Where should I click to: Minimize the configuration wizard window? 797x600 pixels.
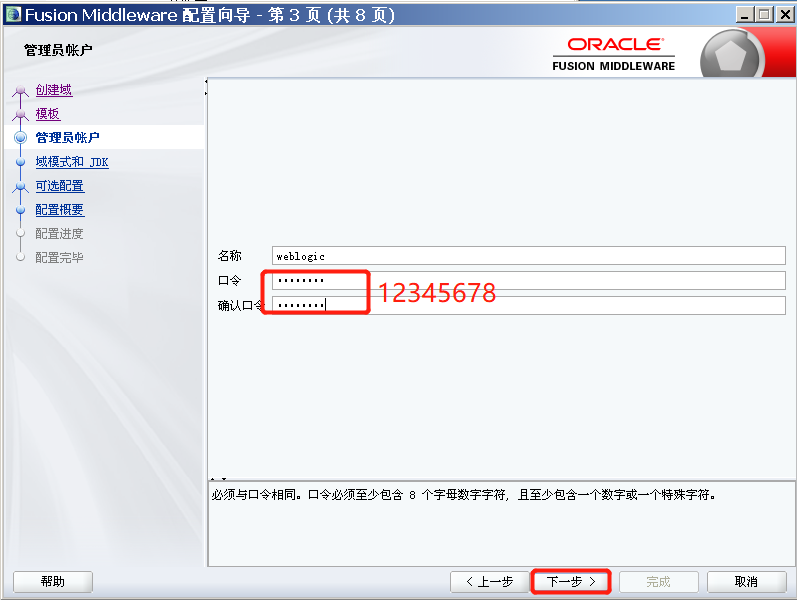(745, 14)
